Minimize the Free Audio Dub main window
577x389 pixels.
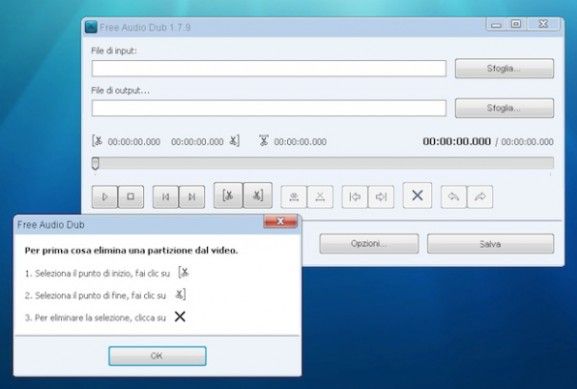pyautogui.click(x=496, y=25)
